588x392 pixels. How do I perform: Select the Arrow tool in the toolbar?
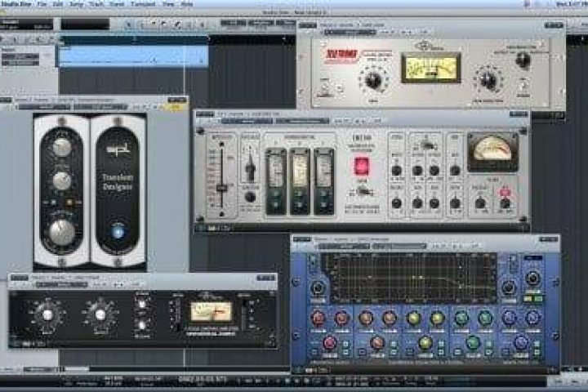pos(128,24)
